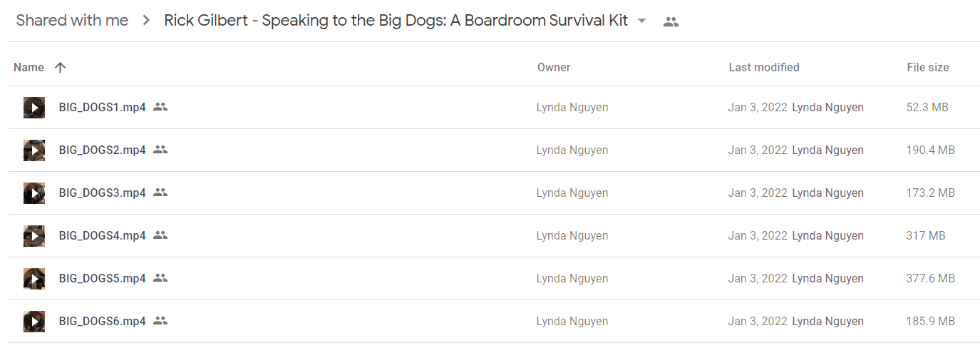The height and width of the screenshot is (343, 980).
Task: Click the File size column header
Action: tap(928, 68)
